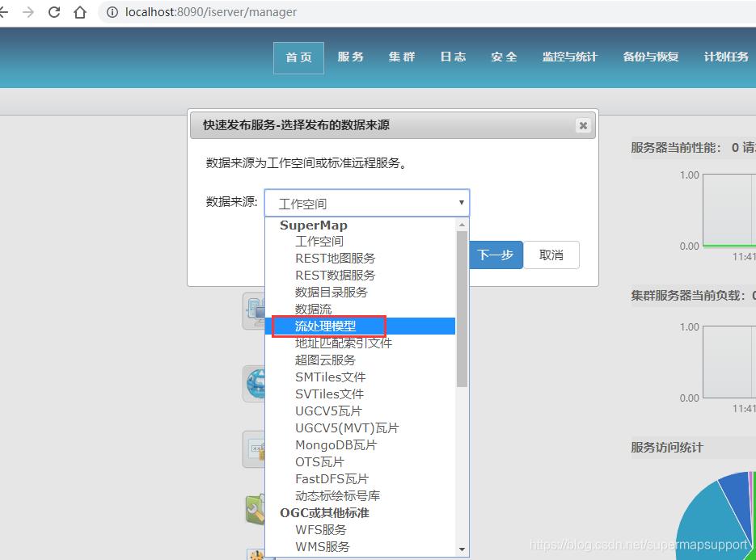Open the 数据来源 dropdown arrow

click(461, 202)
